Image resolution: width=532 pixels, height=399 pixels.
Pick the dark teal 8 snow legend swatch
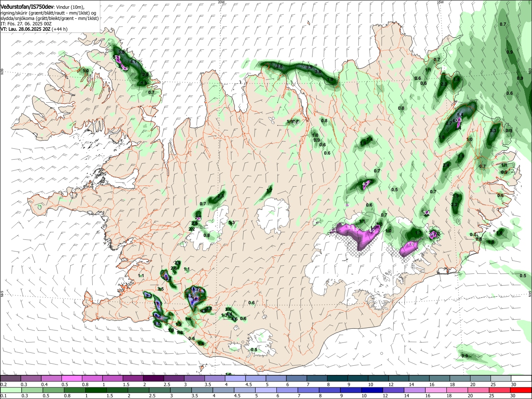coord(338,378)
